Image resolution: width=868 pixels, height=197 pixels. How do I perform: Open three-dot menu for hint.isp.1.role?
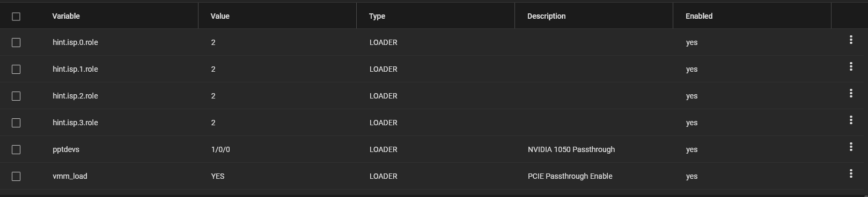(x=851, y=67)
